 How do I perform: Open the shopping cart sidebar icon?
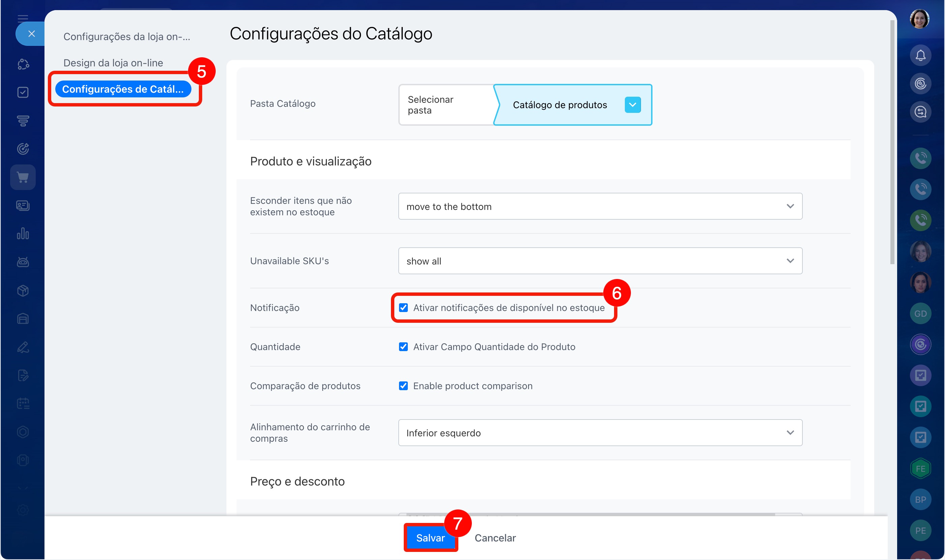(23, 177)
